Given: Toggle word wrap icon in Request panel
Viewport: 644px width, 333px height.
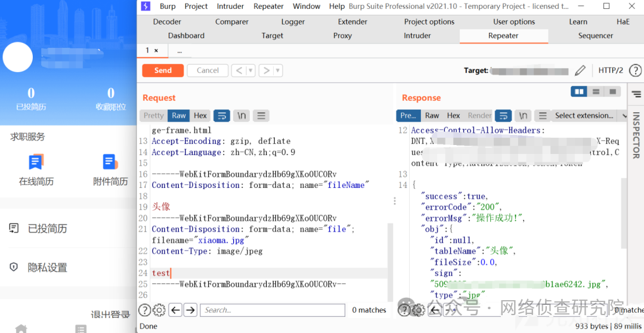Looking at the screenshot, I should (x=222, y=116).
